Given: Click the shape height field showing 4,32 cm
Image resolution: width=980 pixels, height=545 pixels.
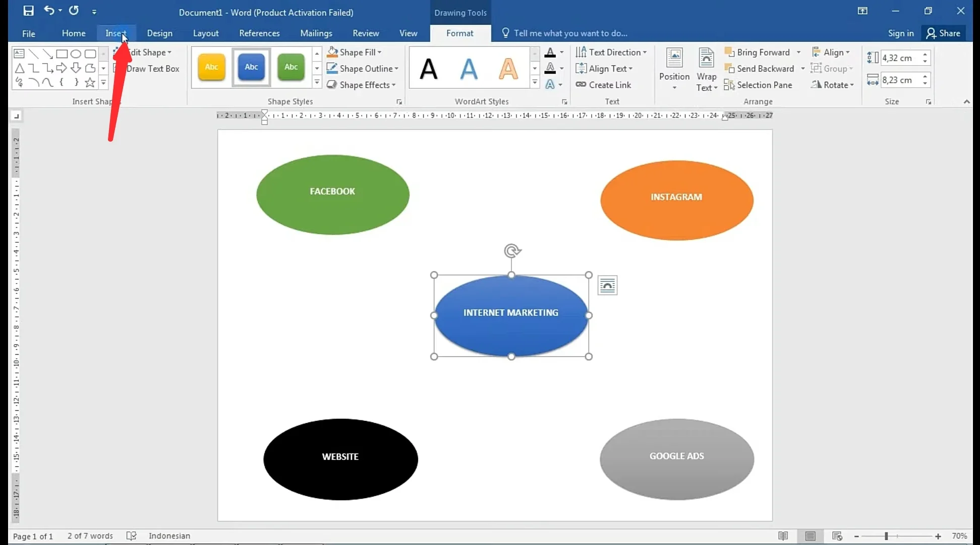Looking at the screenshot, I should [900, 58].
